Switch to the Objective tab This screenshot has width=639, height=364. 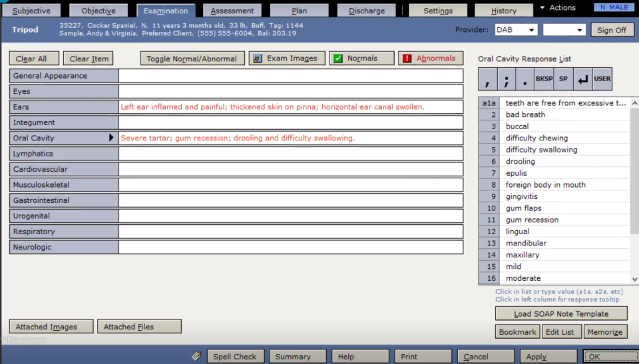click(99, 11)
